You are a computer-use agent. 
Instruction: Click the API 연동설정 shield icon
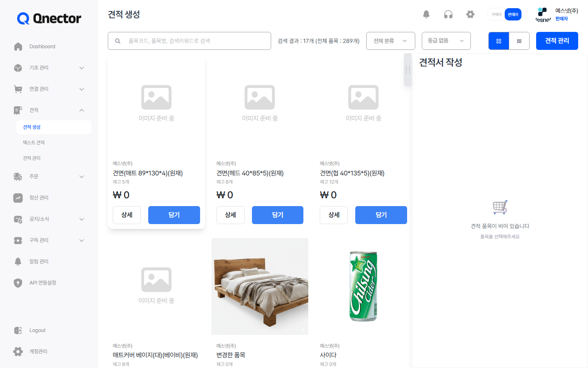pyautogui.click(x=18, y=283)
